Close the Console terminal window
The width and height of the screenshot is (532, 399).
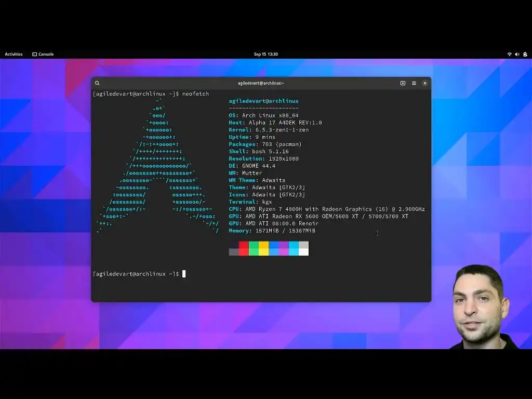(425, 83)
